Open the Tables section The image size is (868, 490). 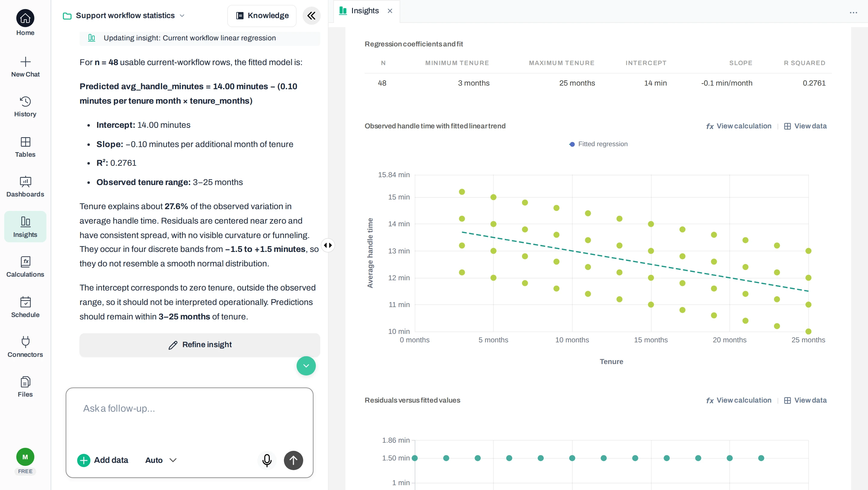click(25, 147)
